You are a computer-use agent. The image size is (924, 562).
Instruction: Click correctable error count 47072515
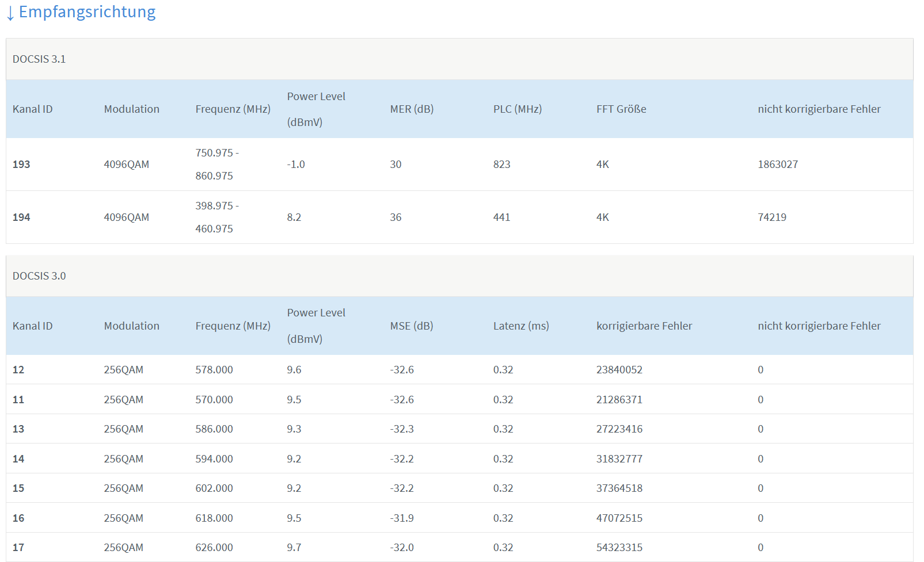click(x=619, y=518)
